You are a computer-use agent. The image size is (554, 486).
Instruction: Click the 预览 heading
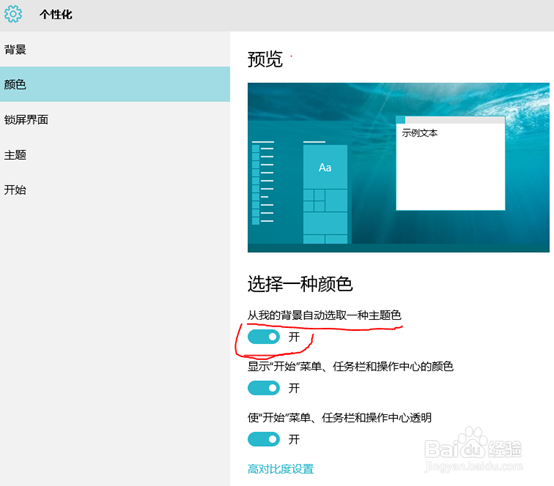coord(265,59)
